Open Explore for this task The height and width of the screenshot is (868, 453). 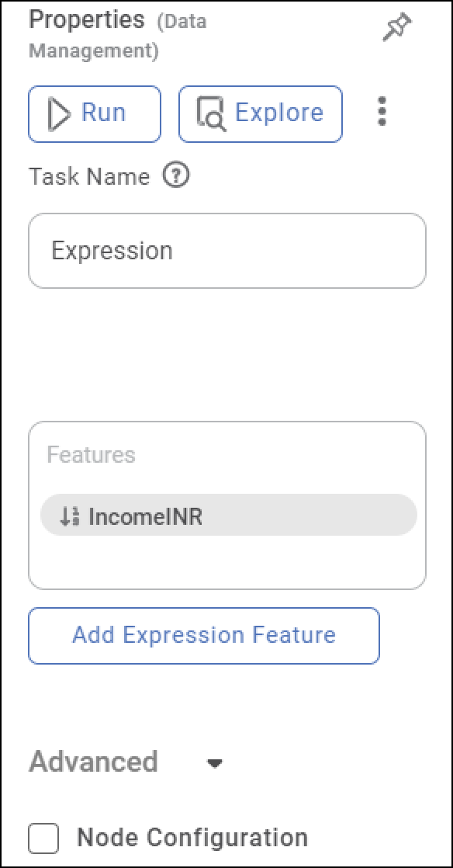[260, 113]
